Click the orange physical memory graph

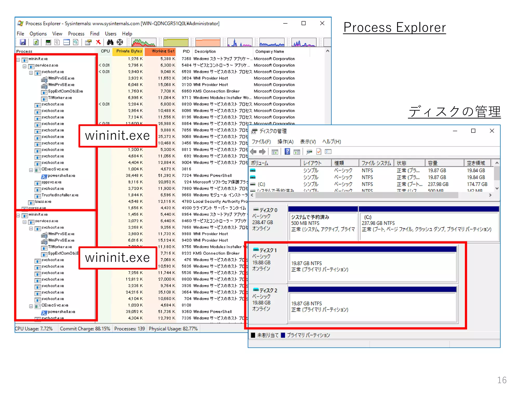tap(208, 42)
